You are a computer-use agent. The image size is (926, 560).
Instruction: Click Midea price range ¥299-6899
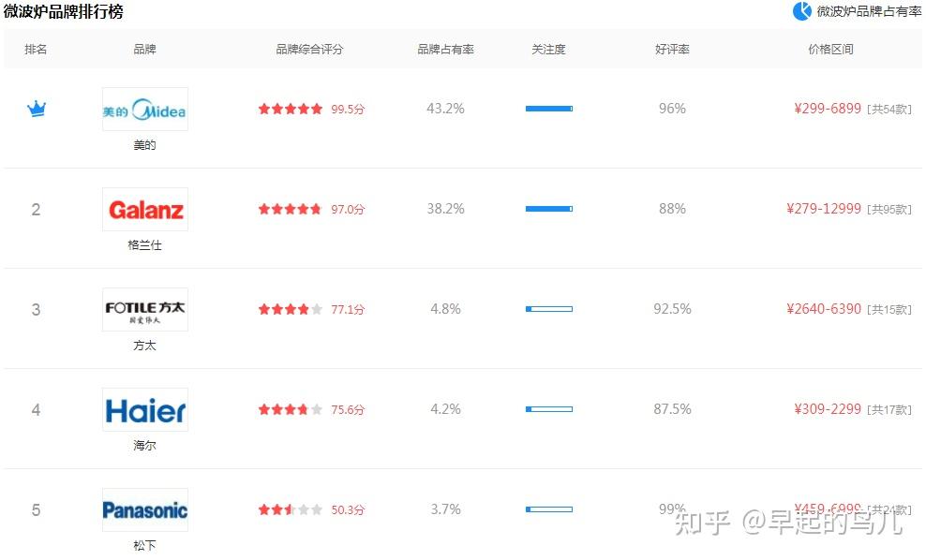click(827, 109)
